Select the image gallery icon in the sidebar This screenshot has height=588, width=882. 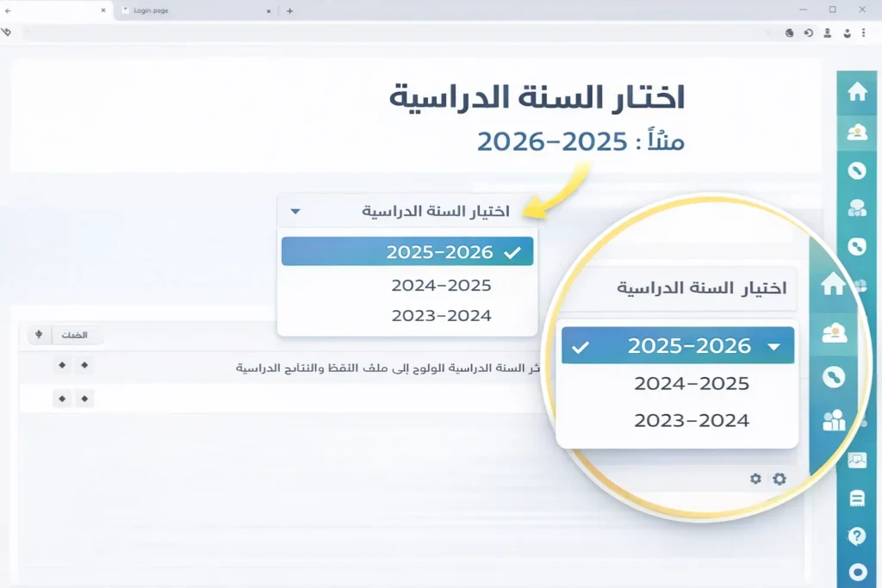click(858, 461)
